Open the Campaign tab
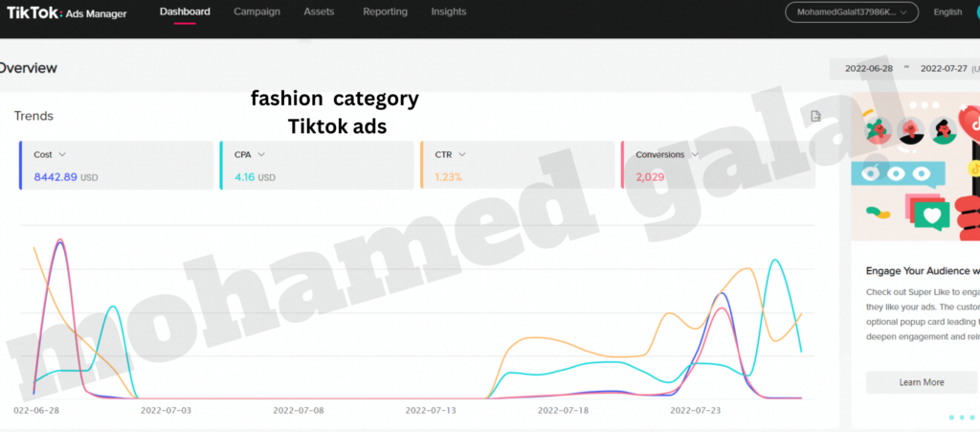 (x=257, y=11)
